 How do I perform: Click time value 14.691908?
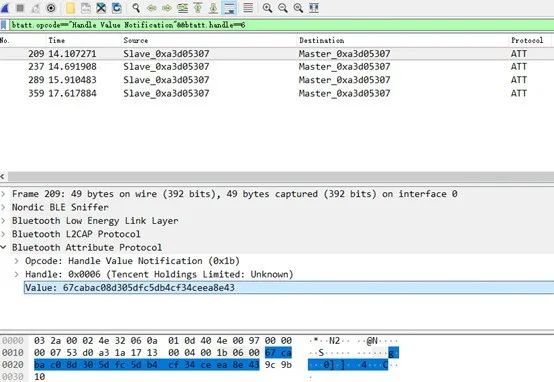[72, 66]
